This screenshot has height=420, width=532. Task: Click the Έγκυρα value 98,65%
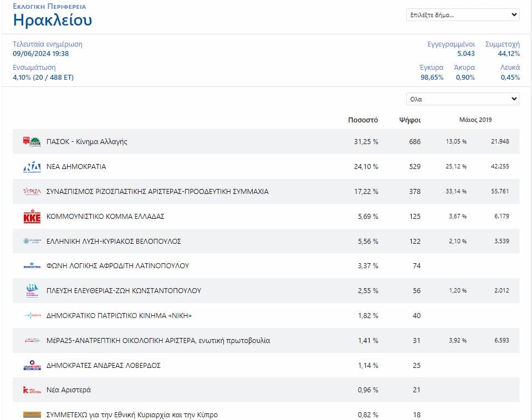tap(432, 78)
